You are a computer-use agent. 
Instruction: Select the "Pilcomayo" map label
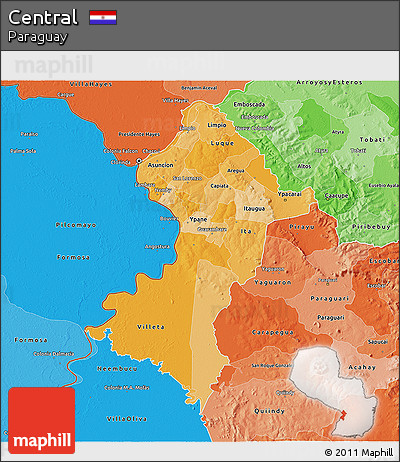click(x=76, y=225)
